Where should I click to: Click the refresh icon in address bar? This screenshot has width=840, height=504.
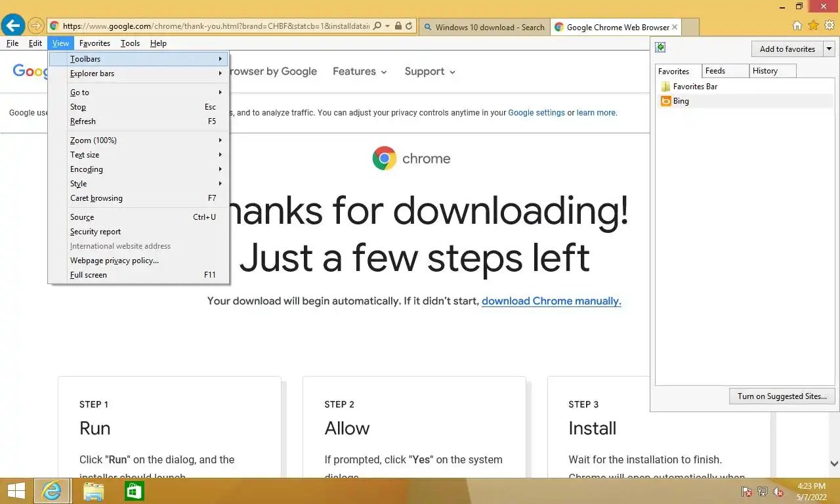tap(409, 26)
